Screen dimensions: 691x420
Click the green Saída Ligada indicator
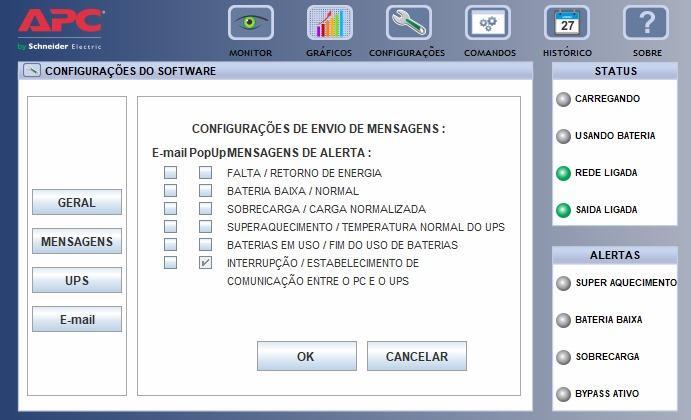pyautogui.click(x=563, y=211)
